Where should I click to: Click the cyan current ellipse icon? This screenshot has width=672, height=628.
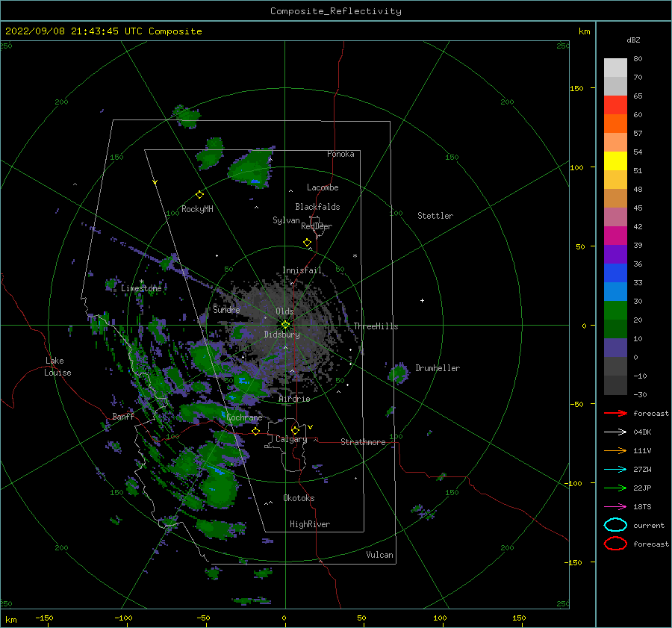click(x=615, y=525)
